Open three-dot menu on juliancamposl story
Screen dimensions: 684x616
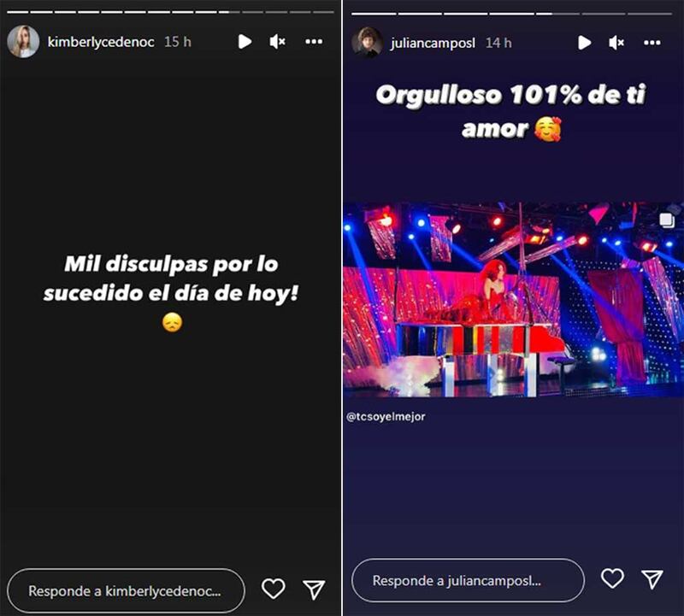coord(652,43)
